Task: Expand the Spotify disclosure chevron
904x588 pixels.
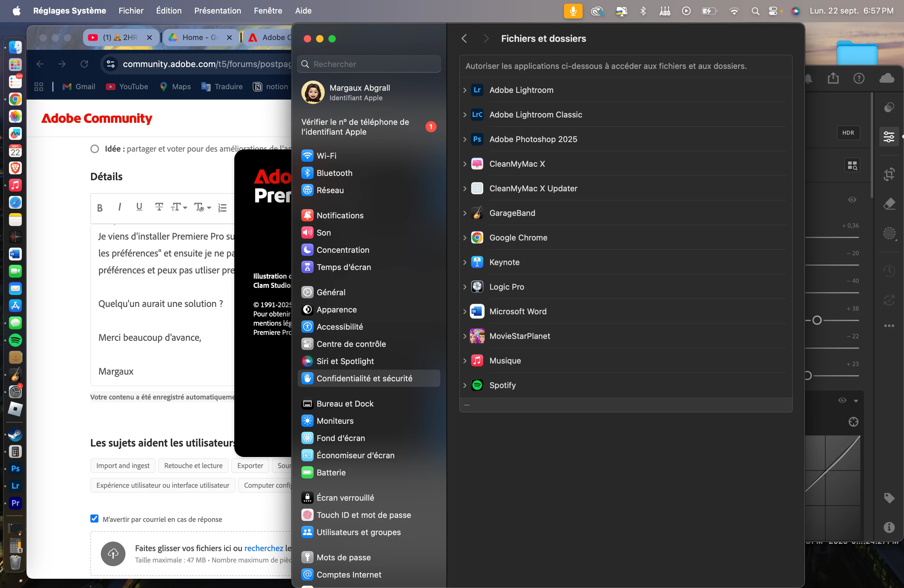Action: [465, 385]
